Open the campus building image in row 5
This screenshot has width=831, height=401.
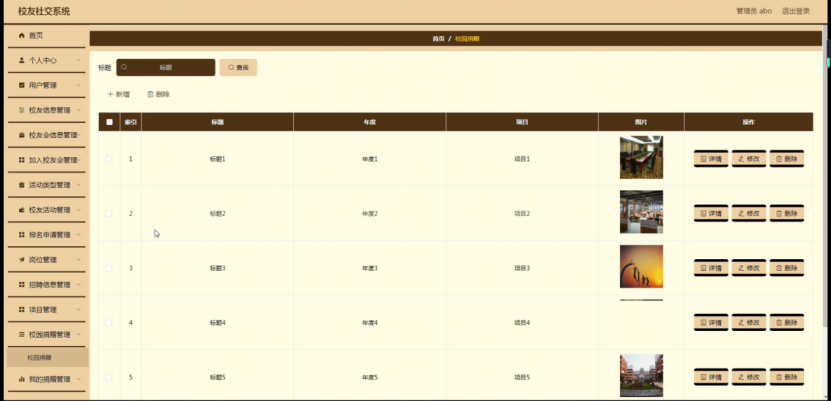point(641,376)
